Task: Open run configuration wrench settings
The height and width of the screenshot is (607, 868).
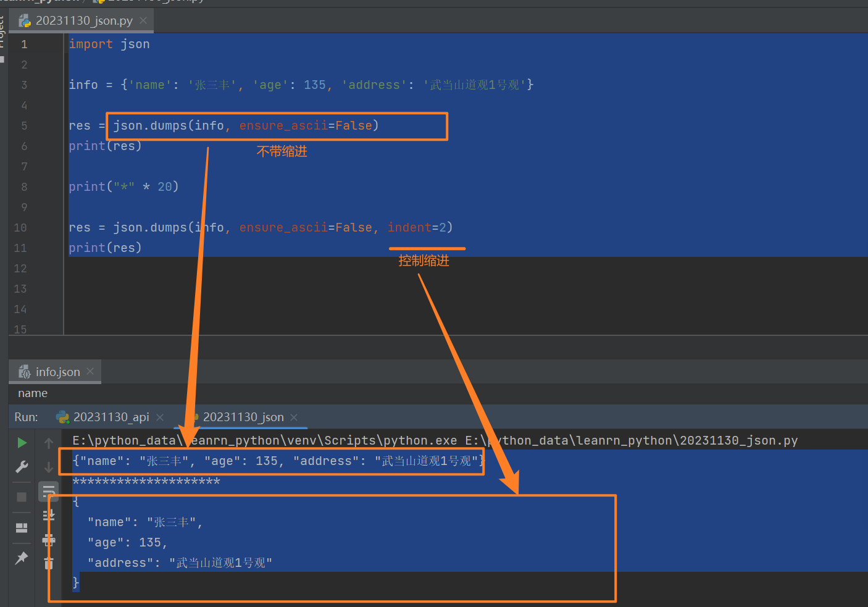Action: pyautogui.click(x=22, y=467)
